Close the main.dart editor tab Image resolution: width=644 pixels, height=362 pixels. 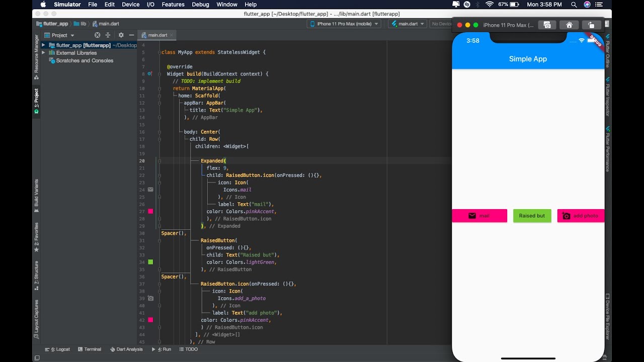coord(172,35)
